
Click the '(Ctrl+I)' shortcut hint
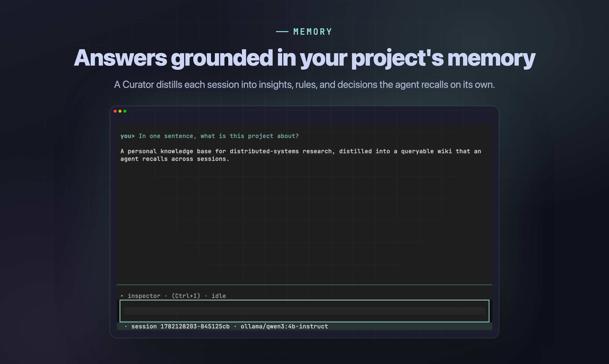click(x=186, y=296)
